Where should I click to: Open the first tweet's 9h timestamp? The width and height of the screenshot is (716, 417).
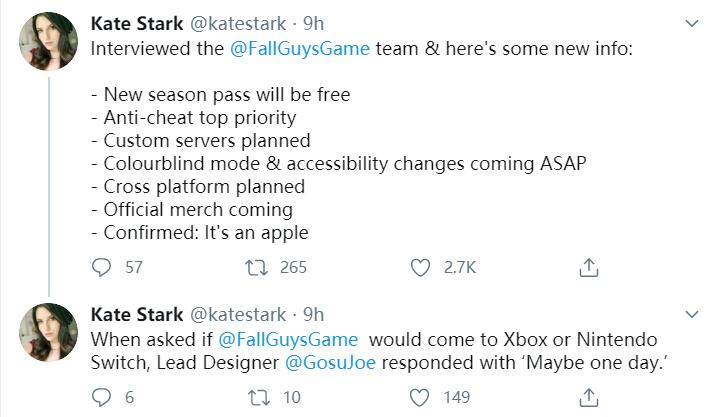click(313, 24)
